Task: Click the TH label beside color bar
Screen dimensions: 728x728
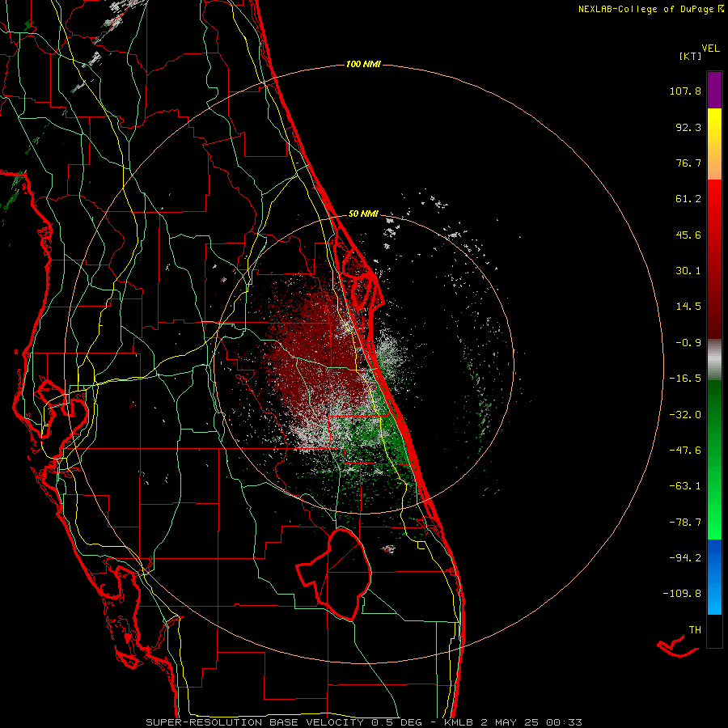Action: [x=695, y=629]
